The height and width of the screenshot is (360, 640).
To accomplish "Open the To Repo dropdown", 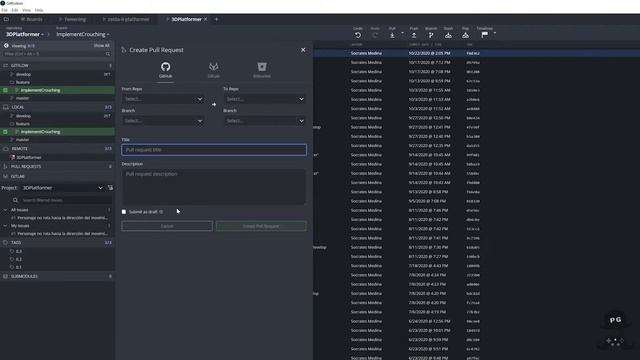I will tap(264, 99).
